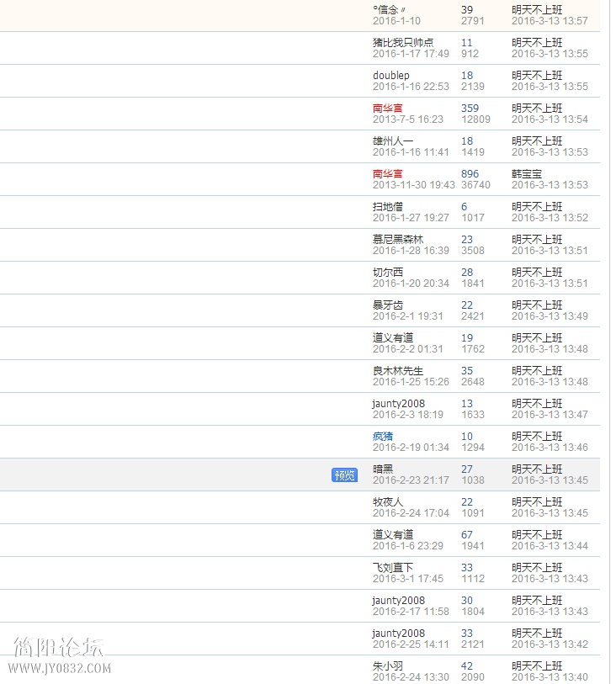Open blue author name 疯猪
616x684 pixels.
point(383,436)
